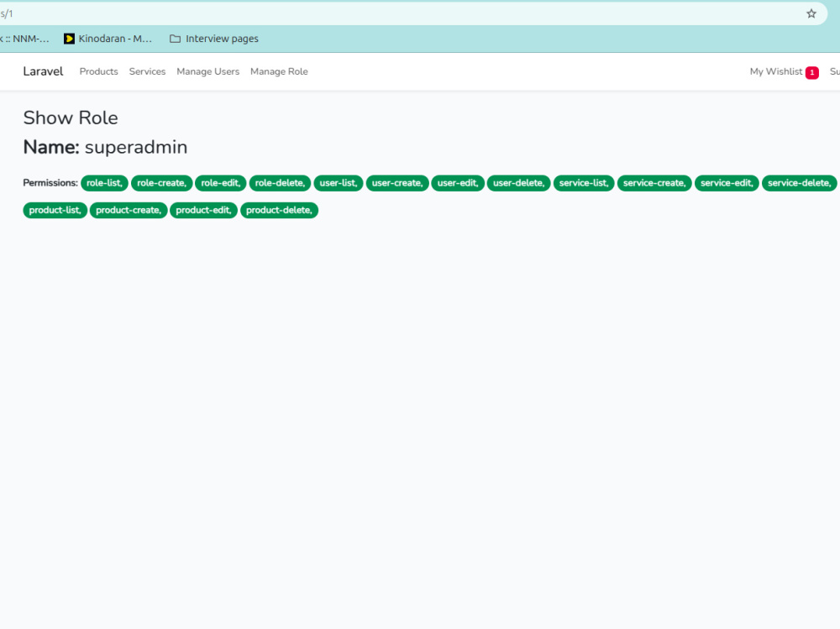Open My Wishlist link
The height and width of the screenshot is (629, 840).
(x=776, y=71)
